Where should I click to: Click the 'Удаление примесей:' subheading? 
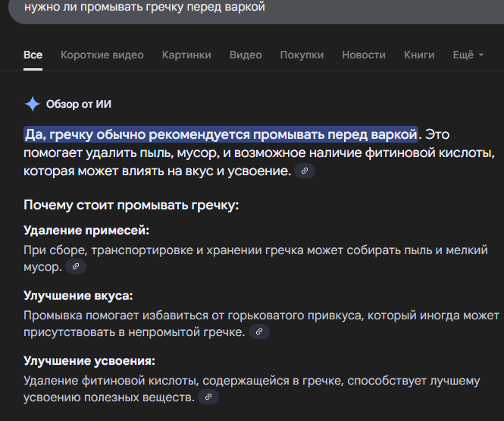tap(86, 231)
